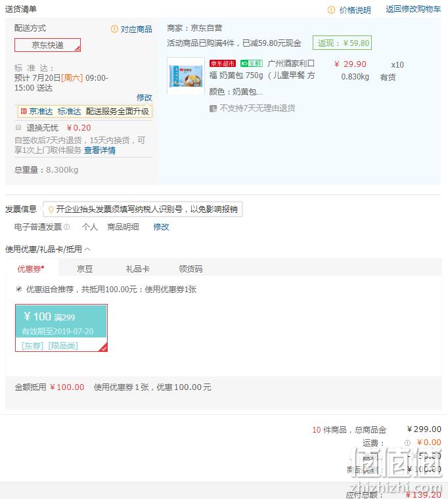448x499 pixels.
Task: Switch to the 礼品卡 tab
Action: pos(137,269)
